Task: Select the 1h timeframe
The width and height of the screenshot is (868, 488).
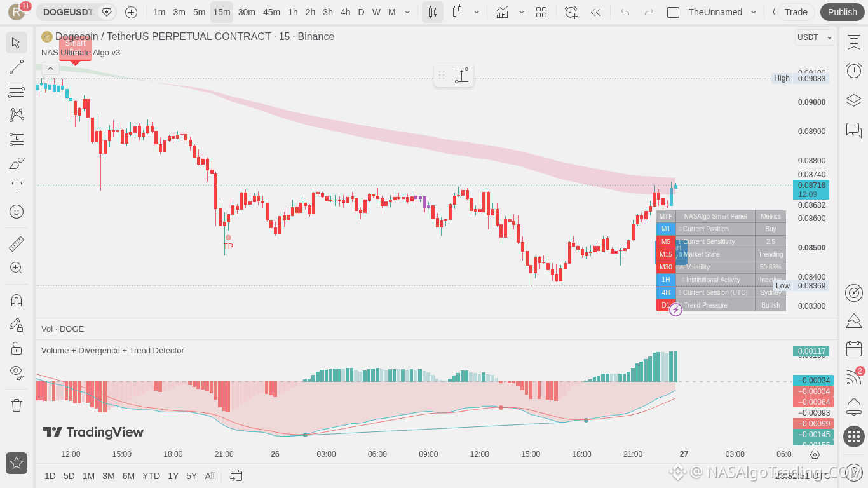Action: click(293, 12)
